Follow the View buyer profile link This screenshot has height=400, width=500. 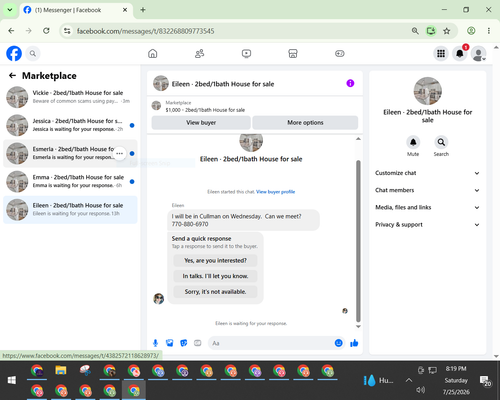coord(275,192)
